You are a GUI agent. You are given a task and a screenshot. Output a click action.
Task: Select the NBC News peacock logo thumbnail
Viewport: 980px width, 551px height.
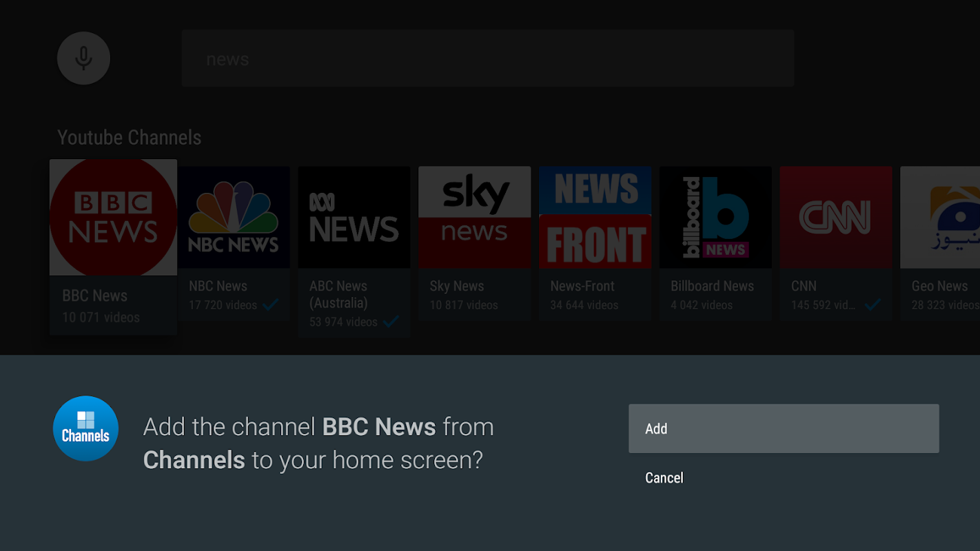click(234, 217)
